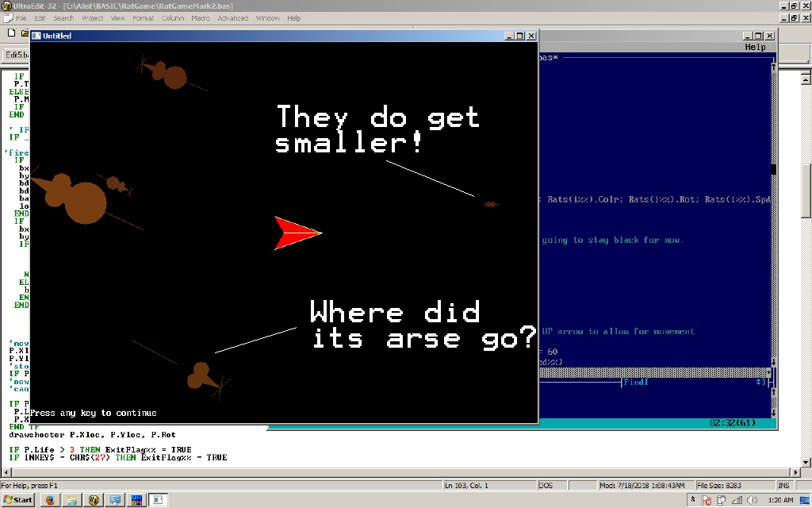Show hidden system tray icons
The image size is (812, 508).
(694, 500)
